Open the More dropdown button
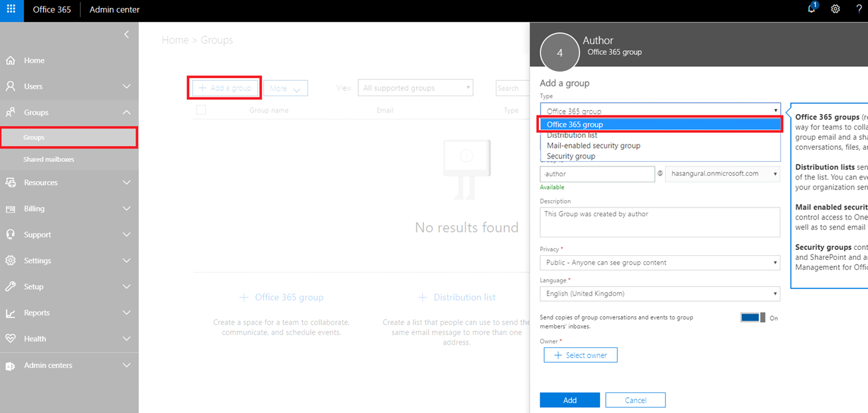Screen dimensions: 868x413 (x=286, y=88)
